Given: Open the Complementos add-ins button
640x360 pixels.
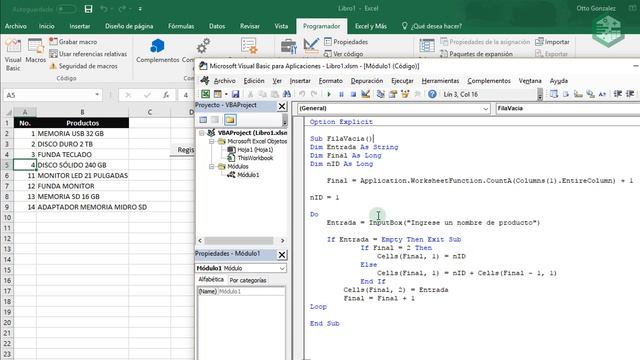Looking at the screenshot, I should click(x=158, y=51).
